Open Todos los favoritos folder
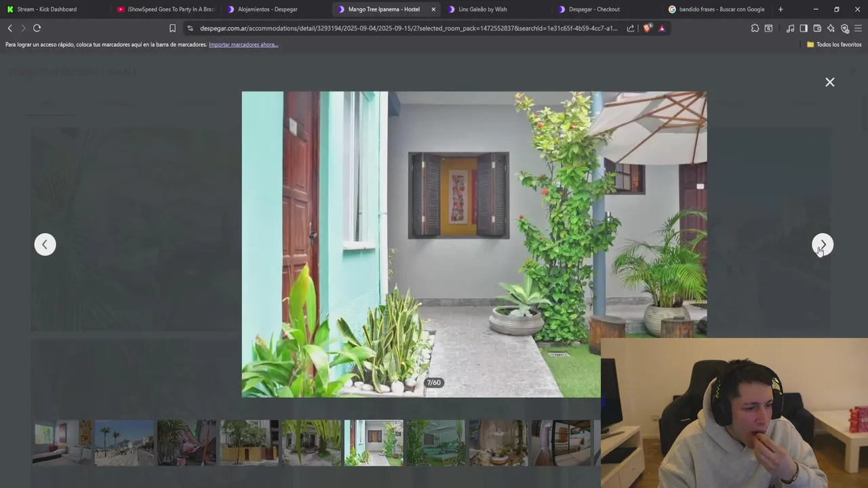The height and width of the screenshot is (488, 868). [834, 45]
